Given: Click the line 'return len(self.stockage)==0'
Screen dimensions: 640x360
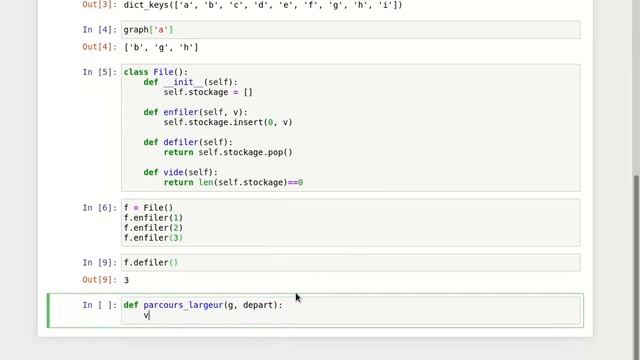Looking at the screenshot, I should click(x=233, y=182).
